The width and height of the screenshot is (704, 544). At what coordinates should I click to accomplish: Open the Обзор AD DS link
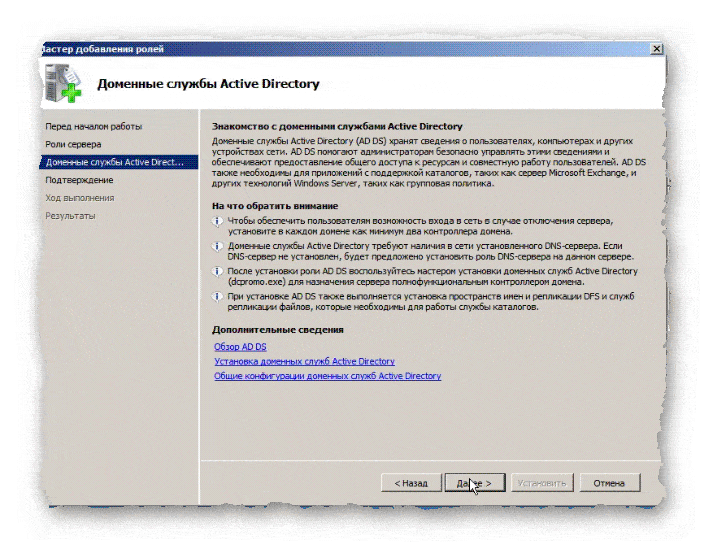[240, 347]
